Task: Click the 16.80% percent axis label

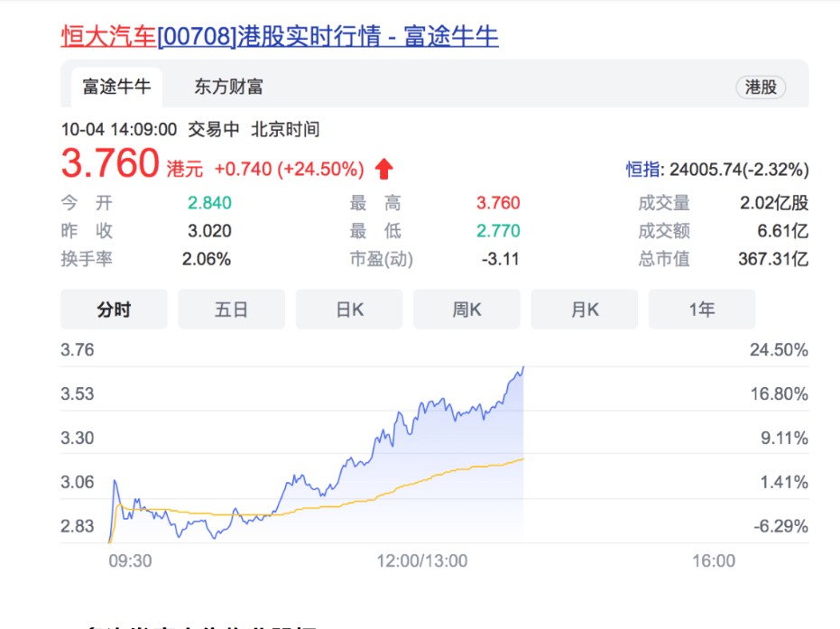Action: (x=779, y=393)
